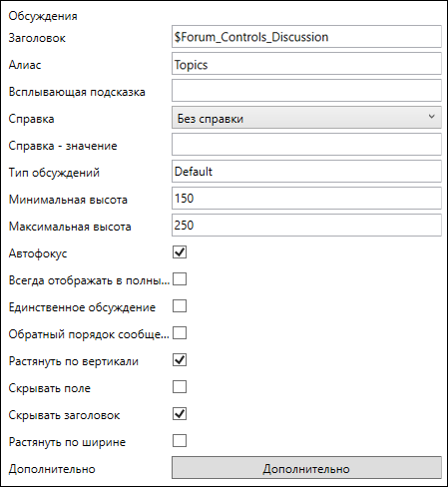Viewport: 448px width, 487px height.
Task: Tick the Скрывать поле checkbox
Action: (x=180, y=387)
